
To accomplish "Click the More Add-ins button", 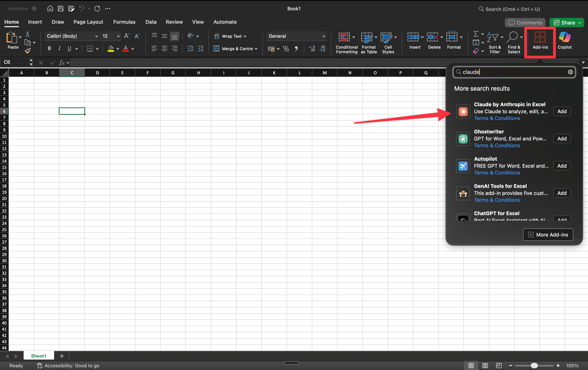I will 548,235.
